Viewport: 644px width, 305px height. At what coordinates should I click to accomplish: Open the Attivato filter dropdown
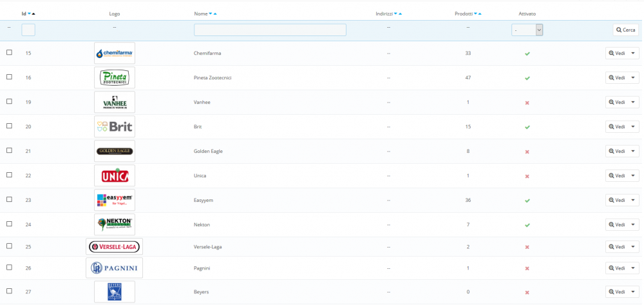(x=527, y=30)
